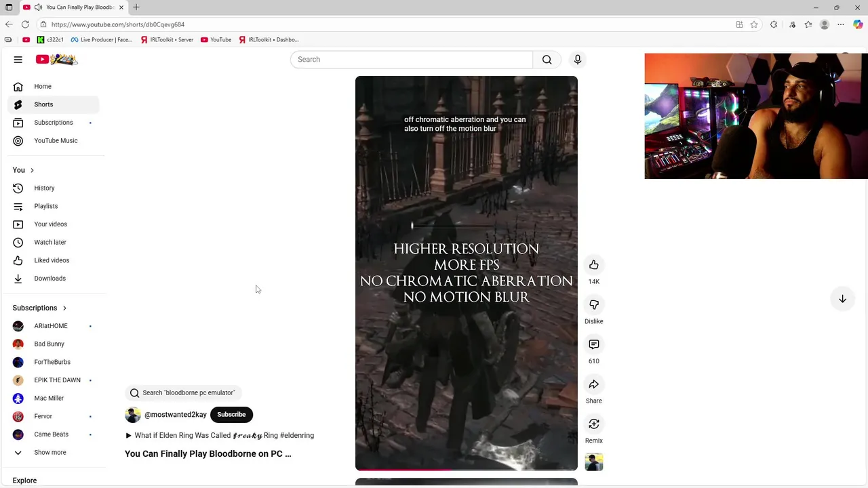Open History page
The height and width of the screenshot is (488, 868).
54,188
